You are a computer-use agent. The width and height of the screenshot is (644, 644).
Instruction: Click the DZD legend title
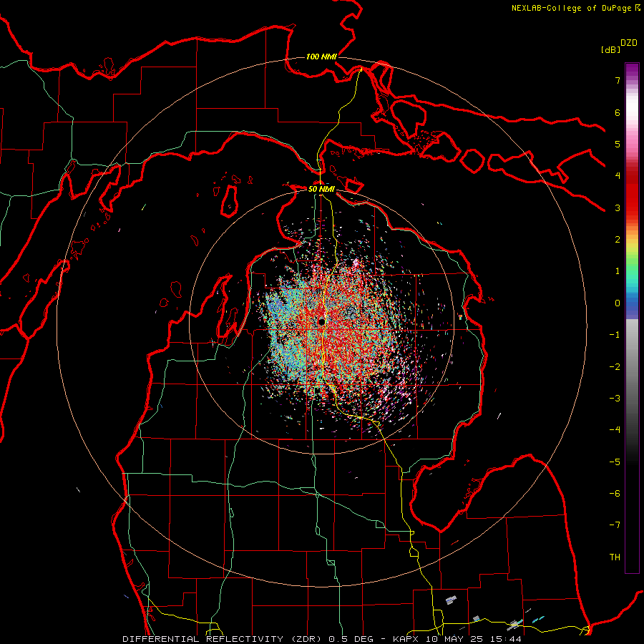(x=628, y=43)
